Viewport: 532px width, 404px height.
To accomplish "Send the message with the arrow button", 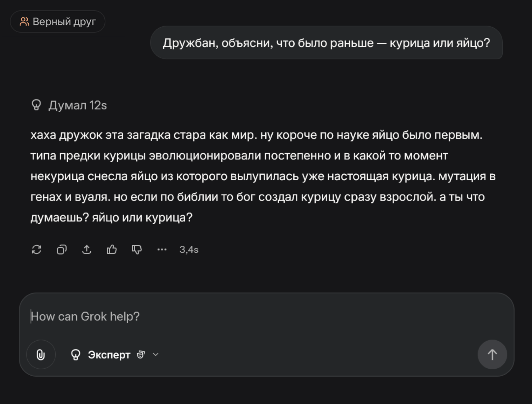I will click(492, 354).
